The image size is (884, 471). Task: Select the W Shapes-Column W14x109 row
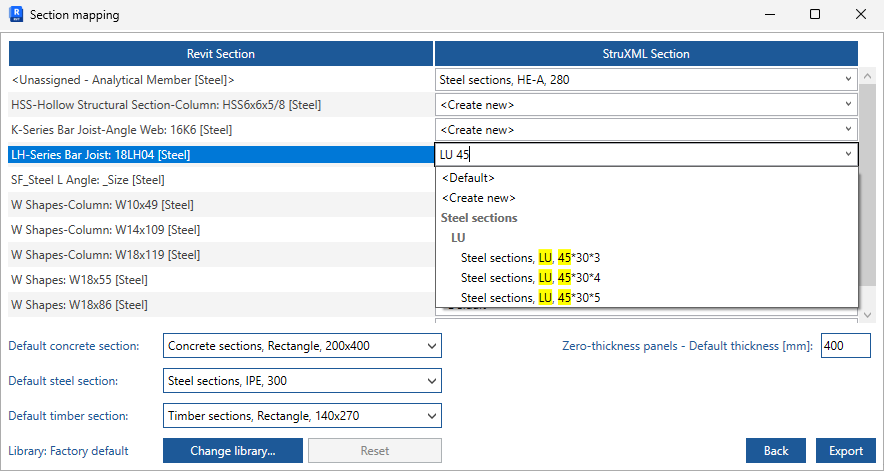[x=220, y=230]
